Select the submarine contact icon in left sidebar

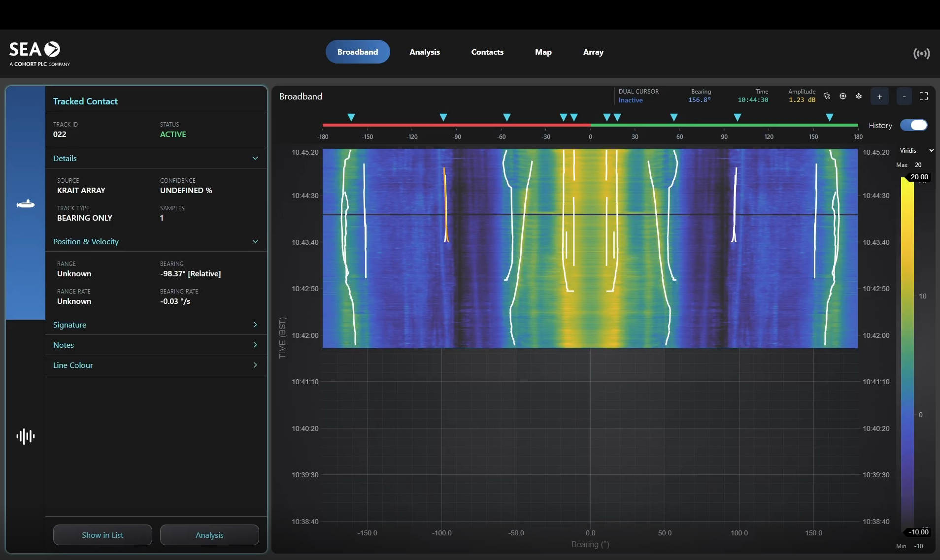coord(25,203)
